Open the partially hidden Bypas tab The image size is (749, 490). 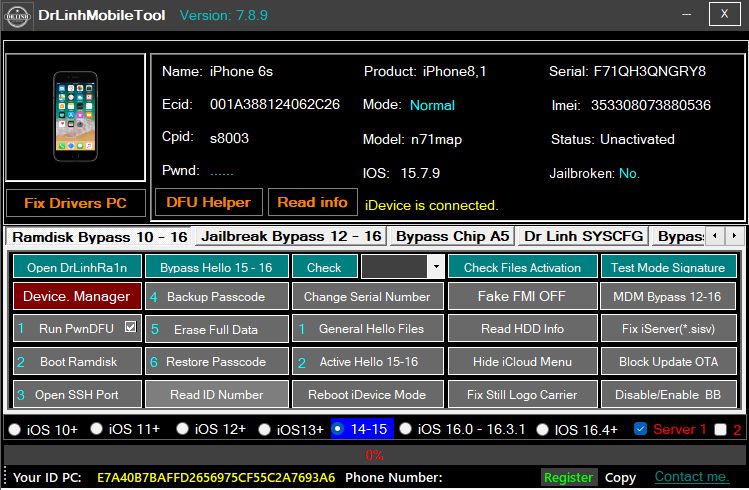click(x=679, y=236)
